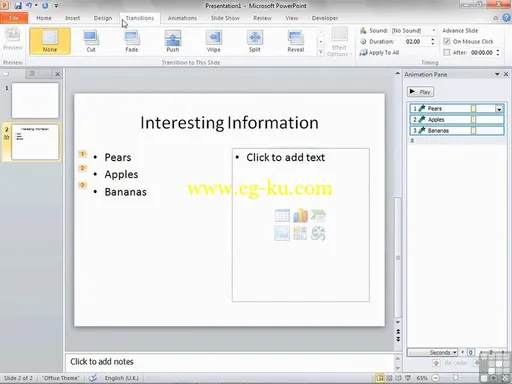
Task: Switch to the Slide Show ribbon tab
Action: pos(225,18)
